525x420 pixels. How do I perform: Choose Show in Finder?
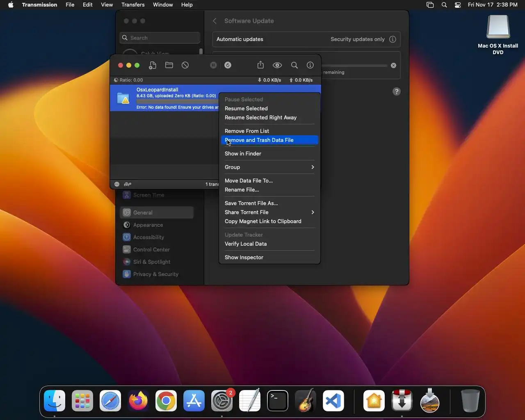click(x=269, y=153)
